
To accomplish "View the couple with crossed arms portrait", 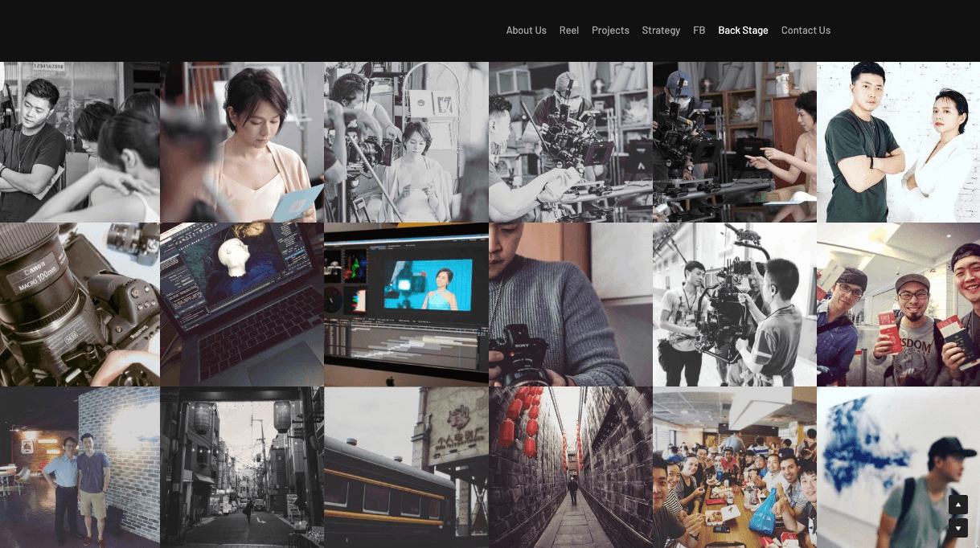I will [x=898, y=142].
